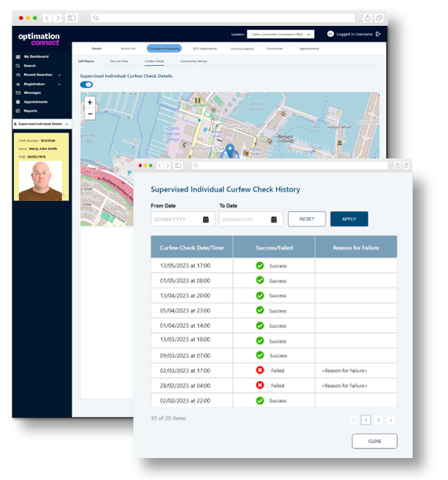448x480 pixels.
Task: Go back in the back browser window
Action: [47, 18]
